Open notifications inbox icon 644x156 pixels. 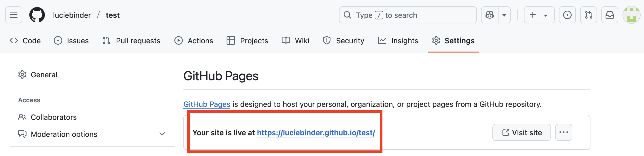click(x=610, y=15)
